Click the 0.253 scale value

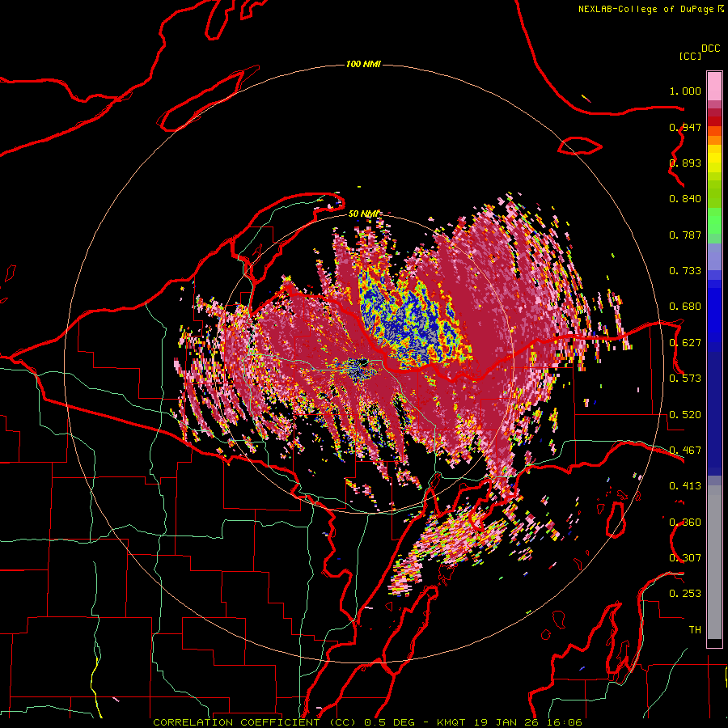tap(685, 594)
